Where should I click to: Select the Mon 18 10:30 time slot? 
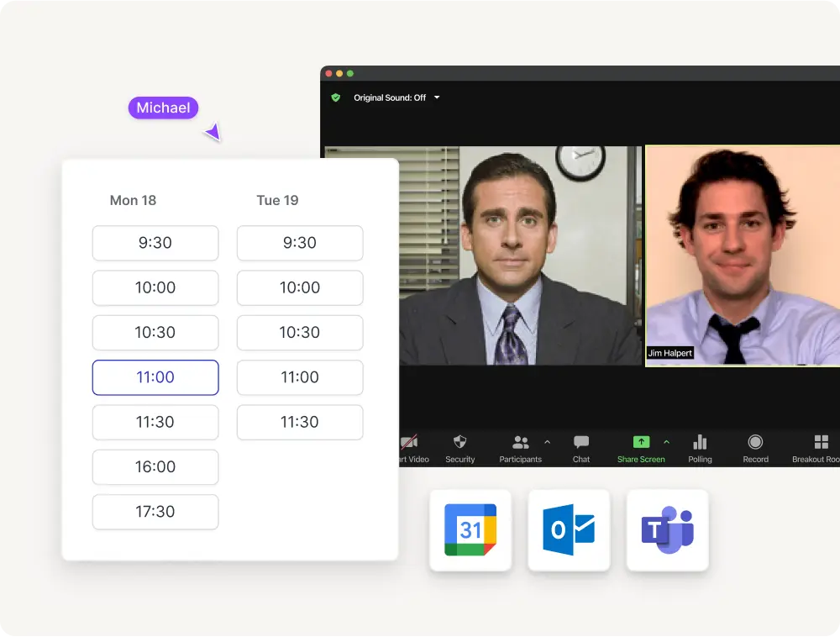click(x=155, y=333)
